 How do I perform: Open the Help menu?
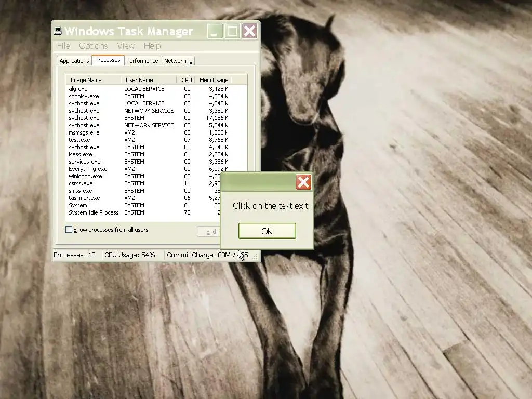[152, 46]
